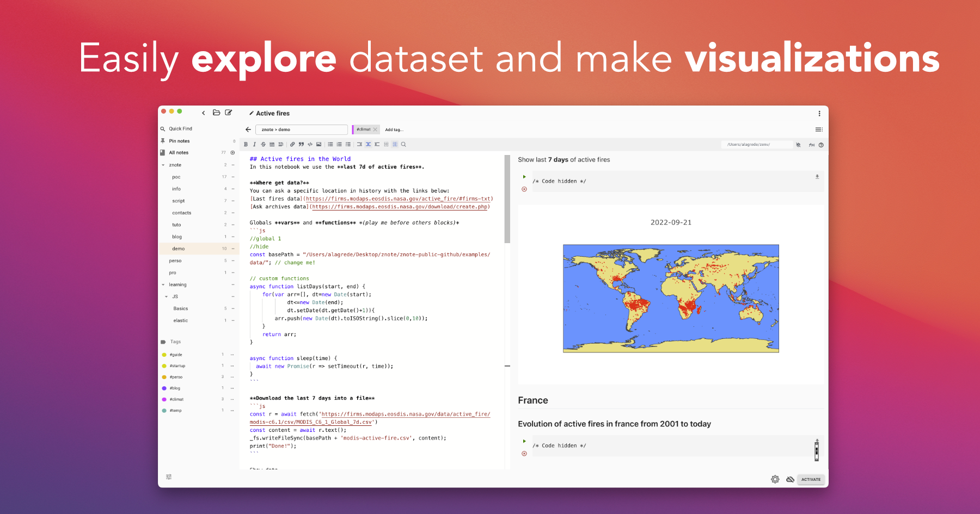This screenshot has height=514, width=980.
Task: Apply strikethrough formatting
Action: coord(263,144)
